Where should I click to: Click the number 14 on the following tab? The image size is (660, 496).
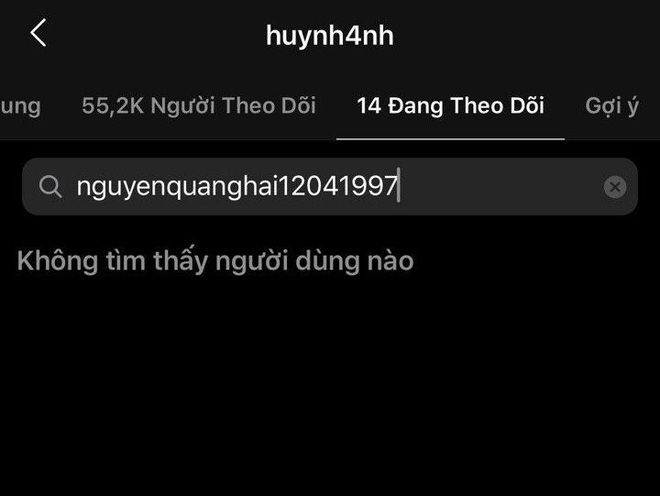pos(369,106)
